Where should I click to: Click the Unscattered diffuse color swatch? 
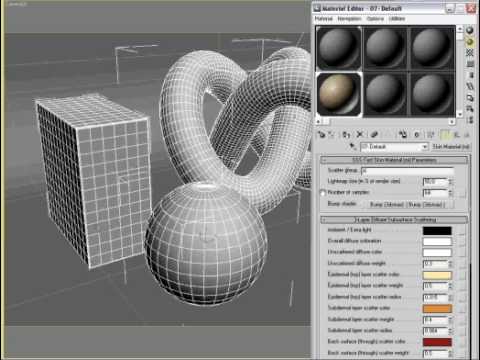tap(437, 252)
